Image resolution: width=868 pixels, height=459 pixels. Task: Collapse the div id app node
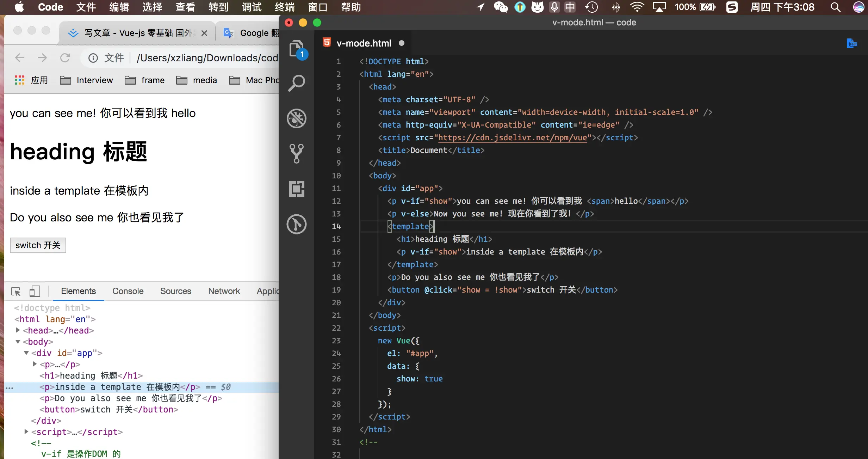pos(26,353)
